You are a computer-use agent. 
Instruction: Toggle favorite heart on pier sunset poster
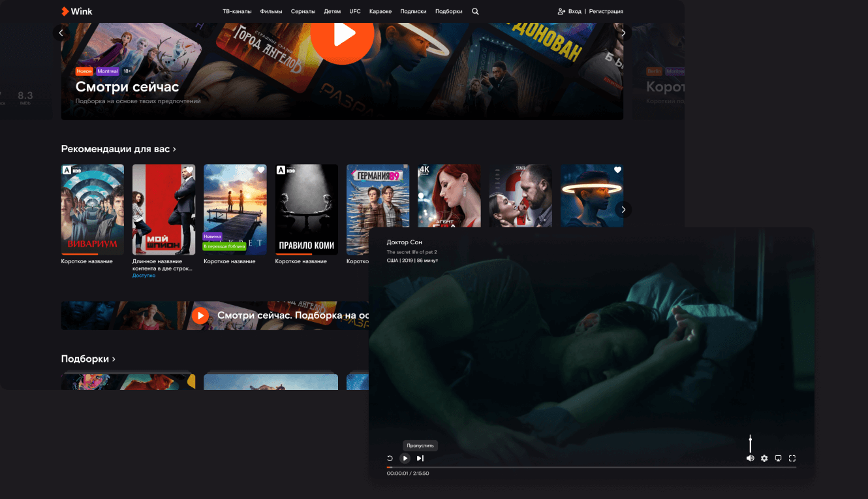(x=260, y=170)
